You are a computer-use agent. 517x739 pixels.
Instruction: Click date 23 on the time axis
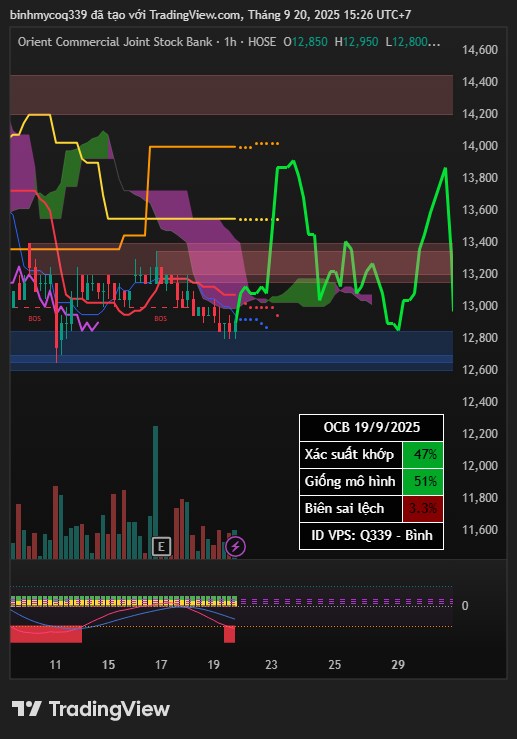pos(271,665)
